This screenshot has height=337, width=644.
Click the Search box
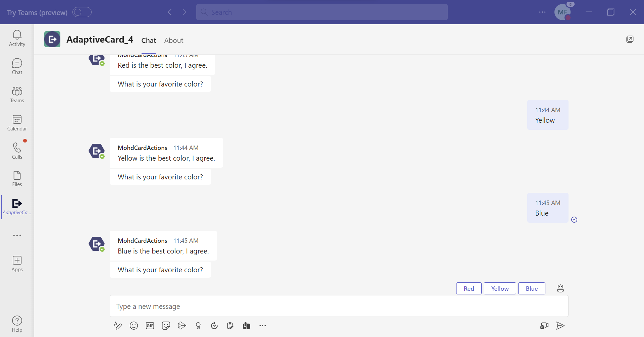coord(322,12)
